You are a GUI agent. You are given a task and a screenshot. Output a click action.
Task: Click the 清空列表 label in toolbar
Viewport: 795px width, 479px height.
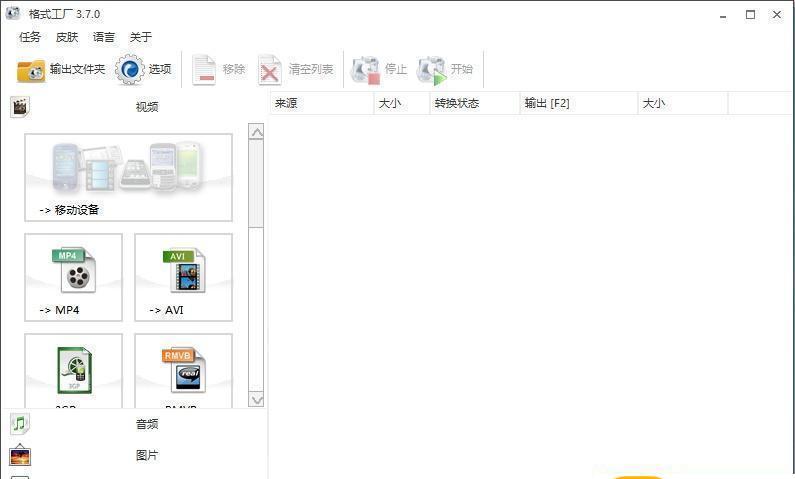[x=311, y=69]
